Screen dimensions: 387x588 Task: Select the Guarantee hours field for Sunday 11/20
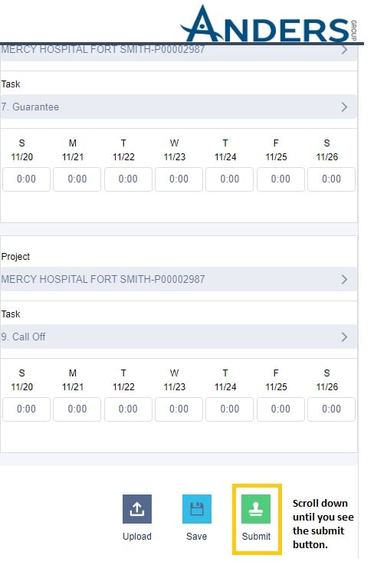coord(26,179)
